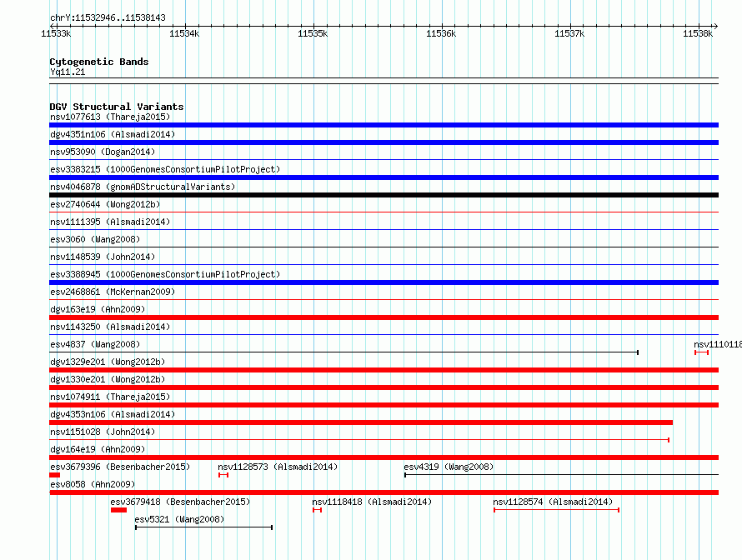Open esv2468861 (McKernan2009) variant
This screenshot has height=560, width=742.
[x=113, y=292]
